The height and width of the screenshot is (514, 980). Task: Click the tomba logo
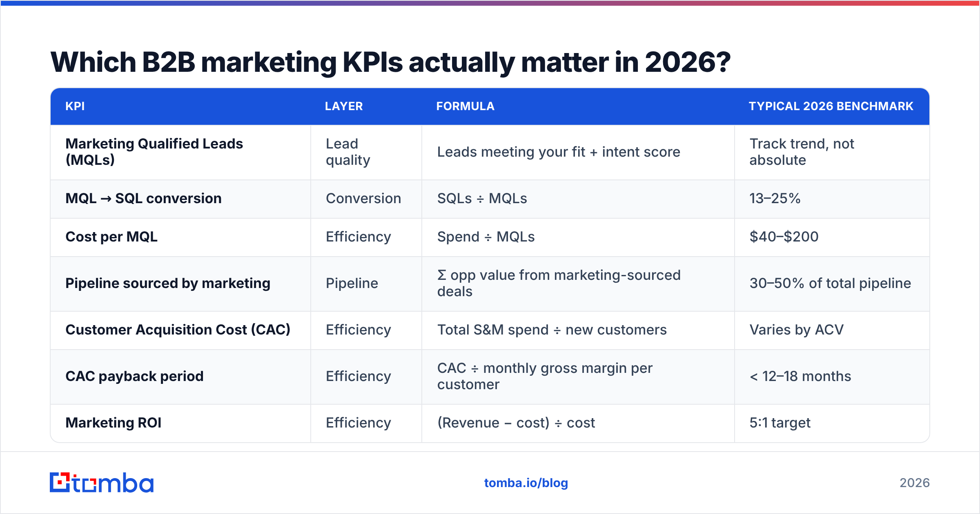click(102, 483)
